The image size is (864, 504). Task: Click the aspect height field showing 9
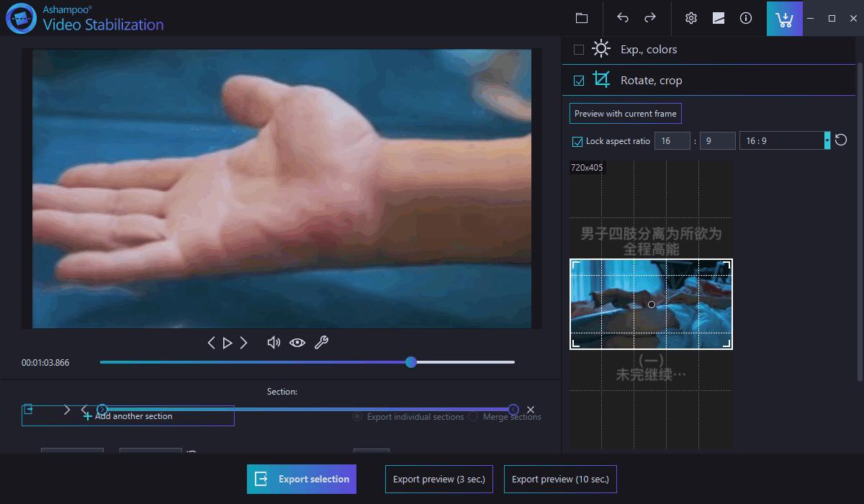(717, 140)
